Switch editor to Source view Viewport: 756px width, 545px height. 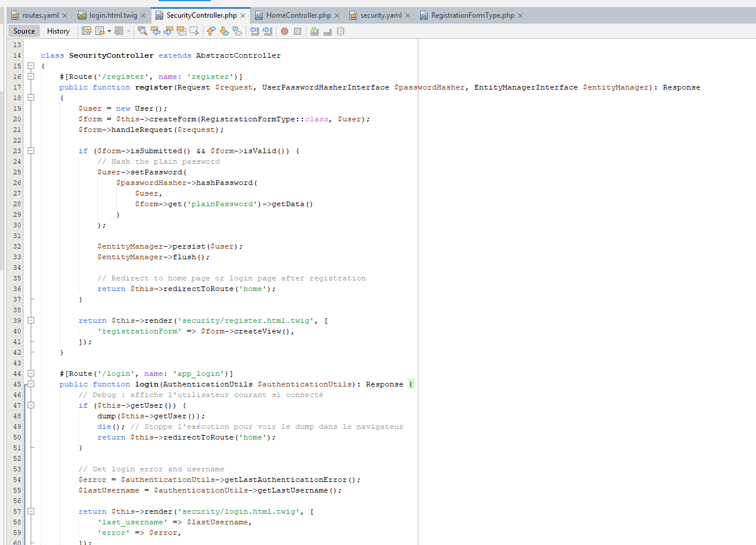(x=24, y=31)
